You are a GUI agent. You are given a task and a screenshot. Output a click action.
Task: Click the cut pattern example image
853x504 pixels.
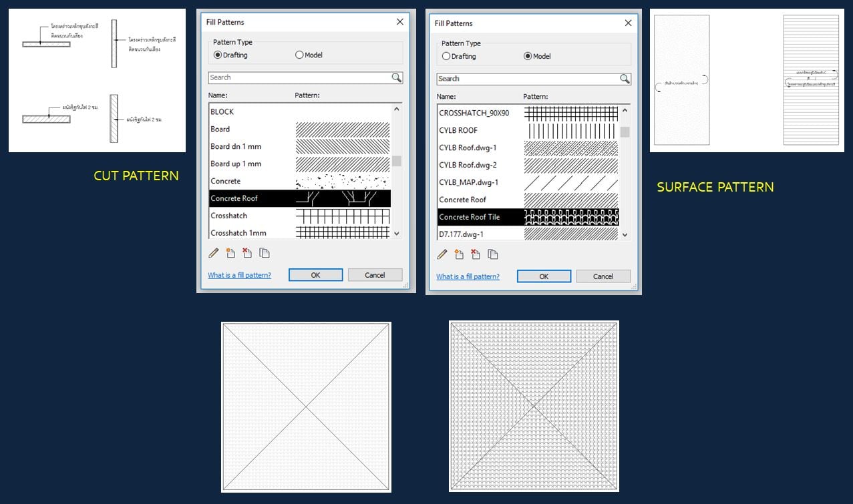coord(97,80)
